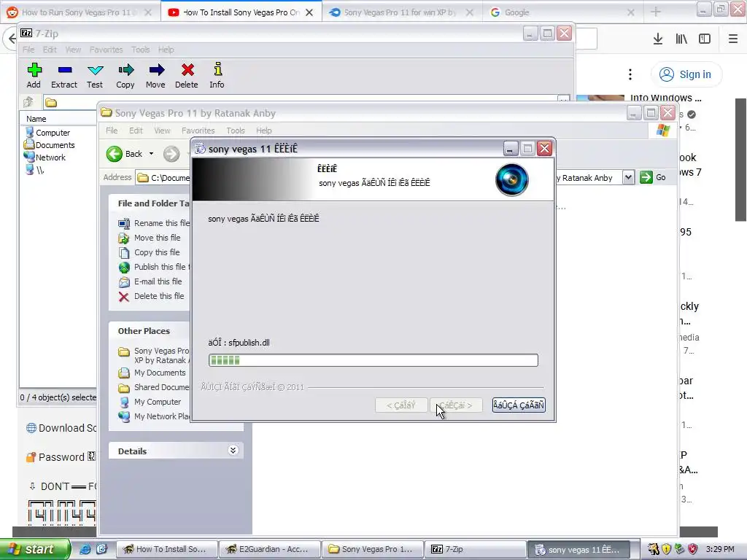747x560 pixels.
Task: Open the Explorer address bar dropdown
Action: click(628, 178)
